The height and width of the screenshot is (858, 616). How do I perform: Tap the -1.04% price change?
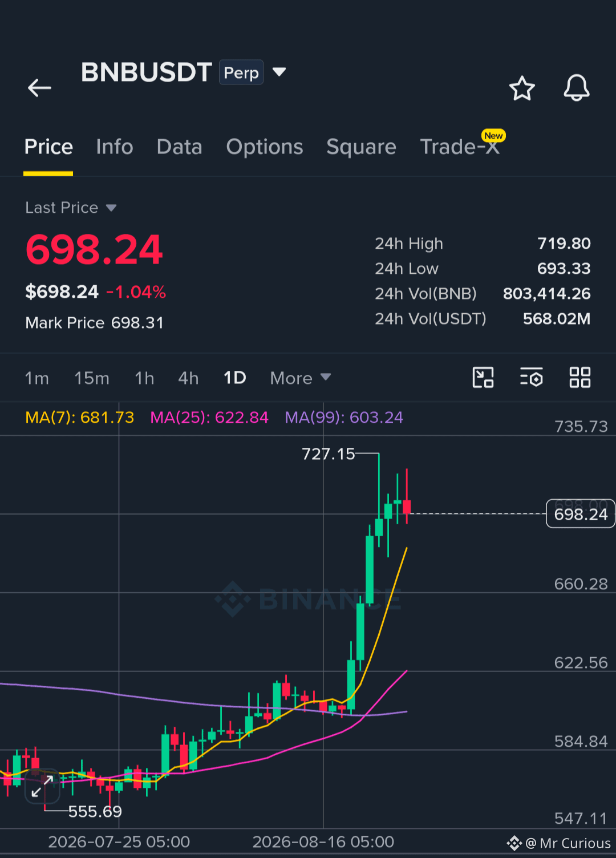136,292
